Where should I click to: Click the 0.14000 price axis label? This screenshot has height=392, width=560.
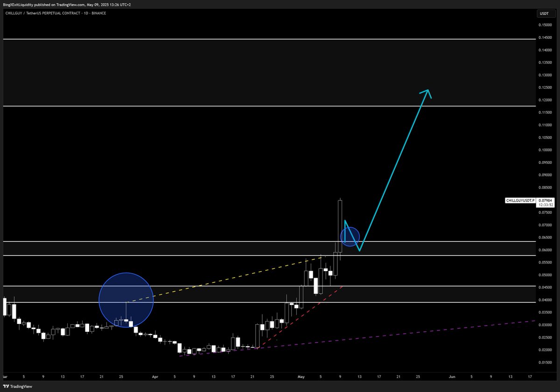click(545, 50)
